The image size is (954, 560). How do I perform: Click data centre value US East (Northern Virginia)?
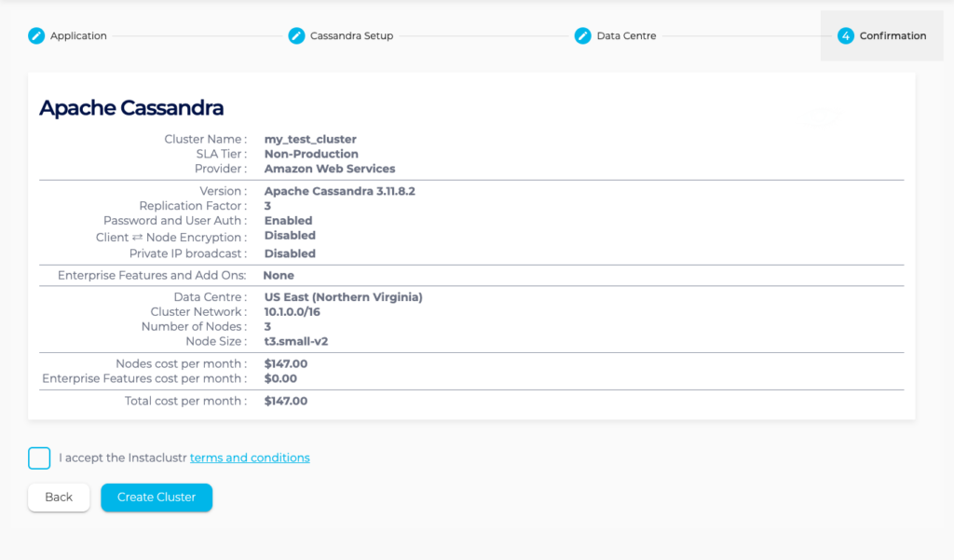(x=343, y=297)
